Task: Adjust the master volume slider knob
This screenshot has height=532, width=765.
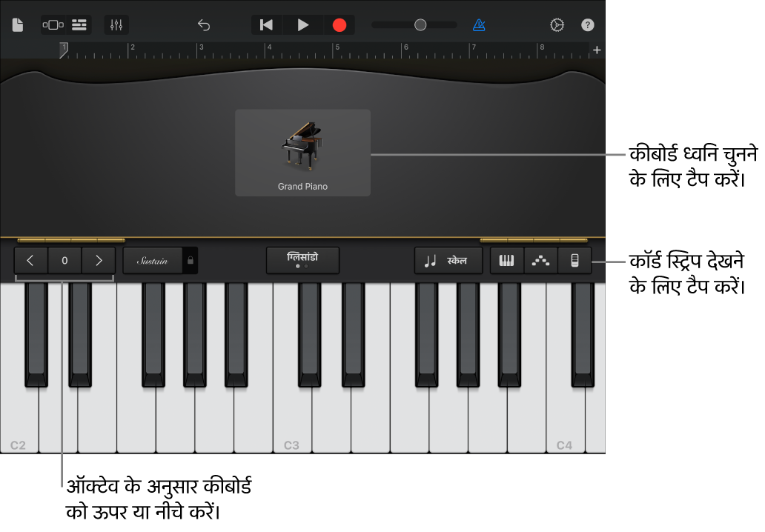Action: 420,25
